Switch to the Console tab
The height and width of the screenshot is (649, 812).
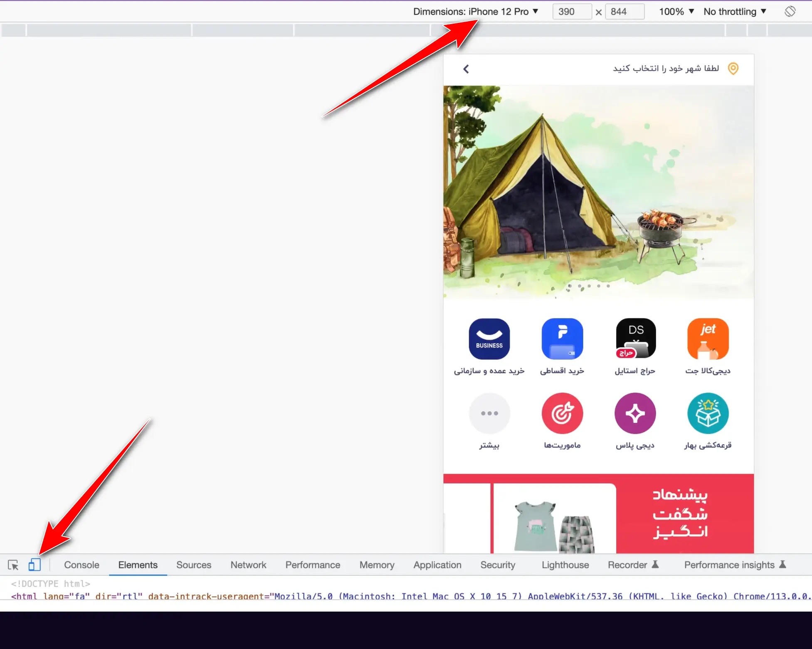[x=81, y=565]
